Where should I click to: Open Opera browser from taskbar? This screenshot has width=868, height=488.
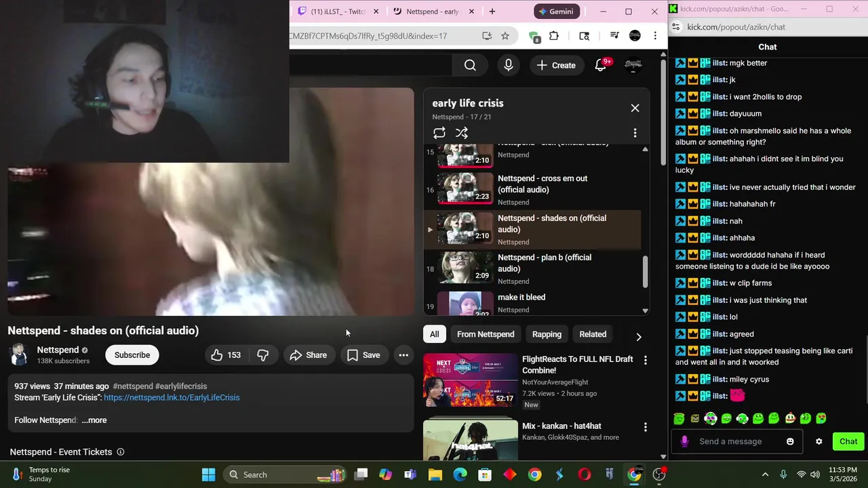(x=585, y=474)
